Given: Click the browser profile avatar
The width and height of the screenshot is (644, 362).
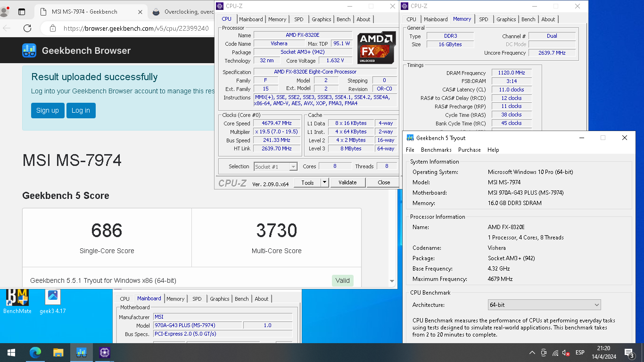Looking at the screenshot, I should 5,12.
